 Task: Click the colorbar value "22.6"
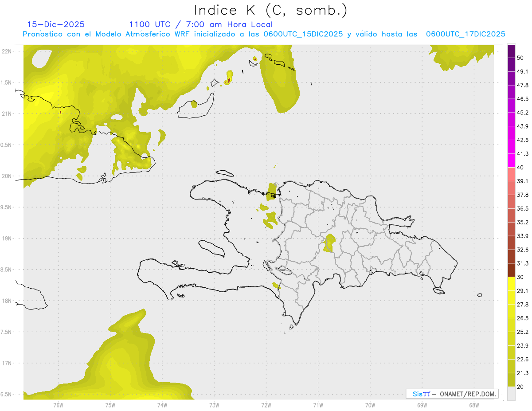click(x=523, y=360)
